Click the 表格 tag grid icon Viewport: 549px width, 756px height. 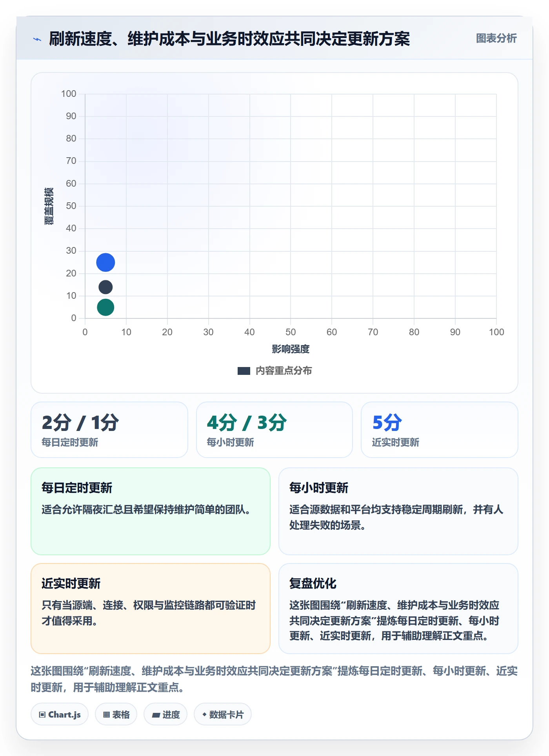click(106, 714)
